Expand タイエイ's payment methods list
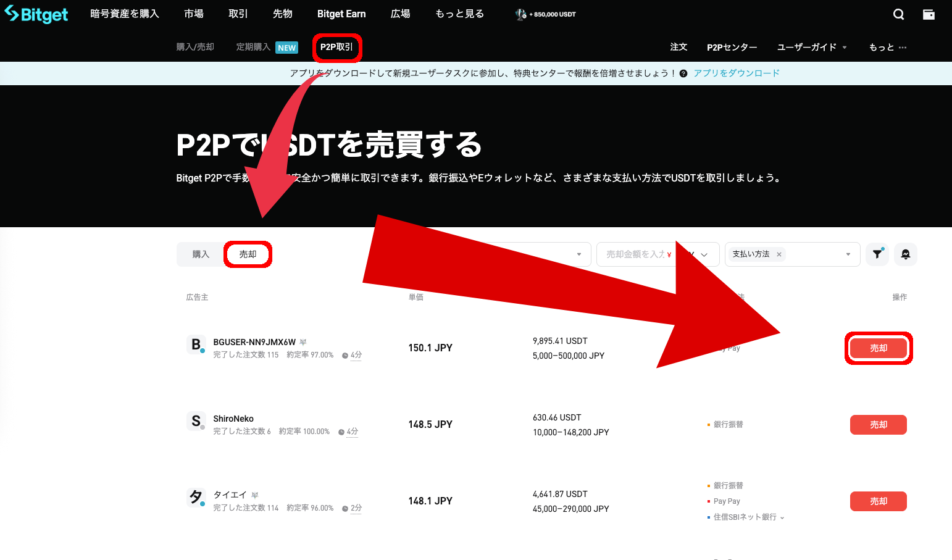This screenshot has height=560, width=952. [x=782, y=518]
